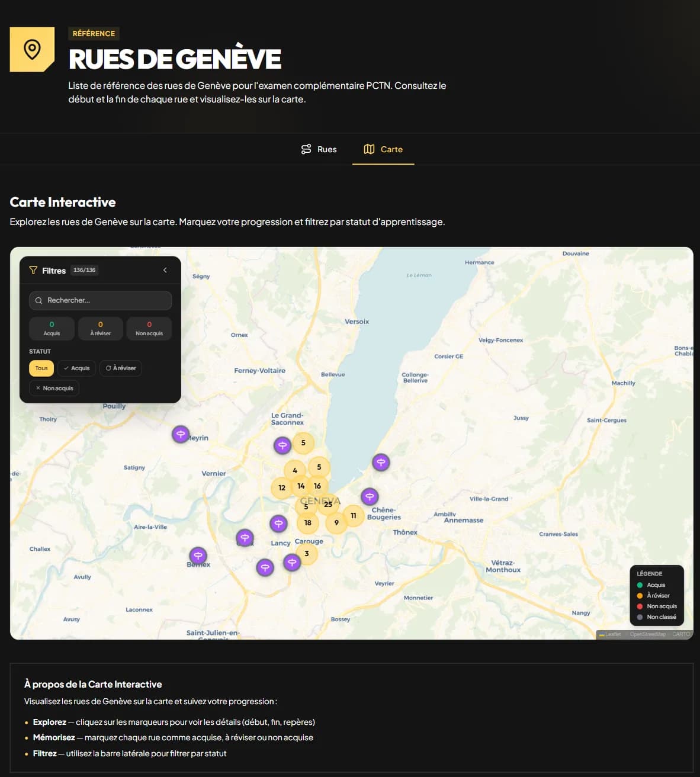Collapse the Filtres panel with the chevron
The height and width of the screenshot is (777, 700).
pyautogui.click(x=165, y=270)
